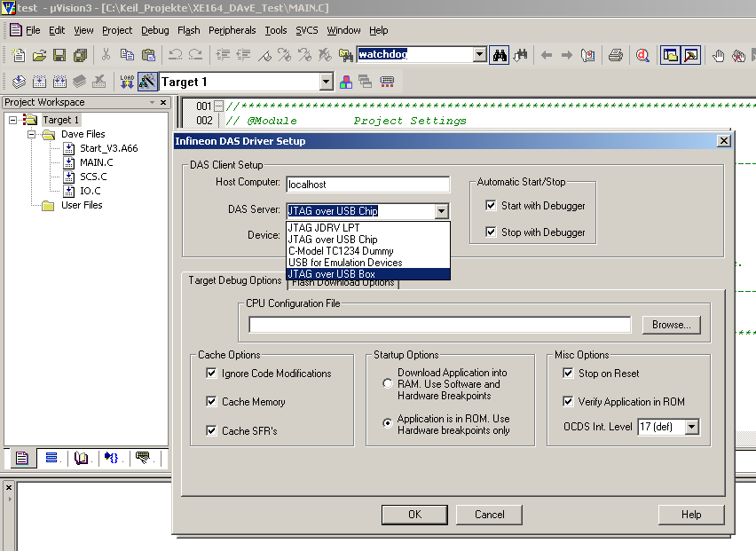Toggle Ignore Code Modifications checkbox
This screenshot has height=551, width=756.
tap(211, 374)
